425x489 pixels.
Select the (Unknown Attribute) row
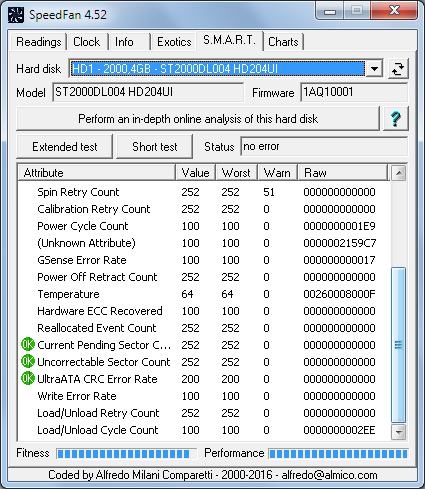[x=203, y=243]
